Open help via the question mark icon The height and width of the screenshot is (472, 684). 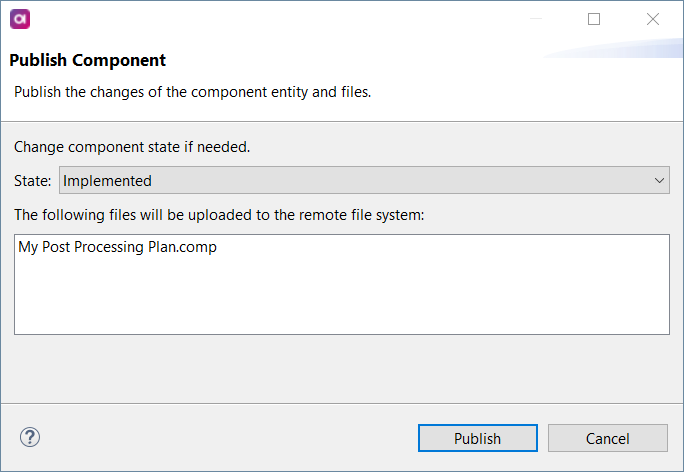[x=30, y=437]
